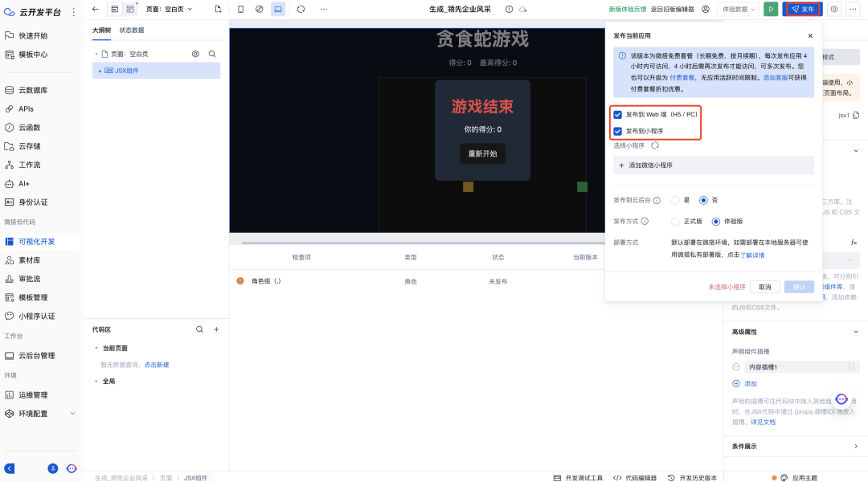
Task: Click the new page file icon
Action: click(x=218, y=9)
